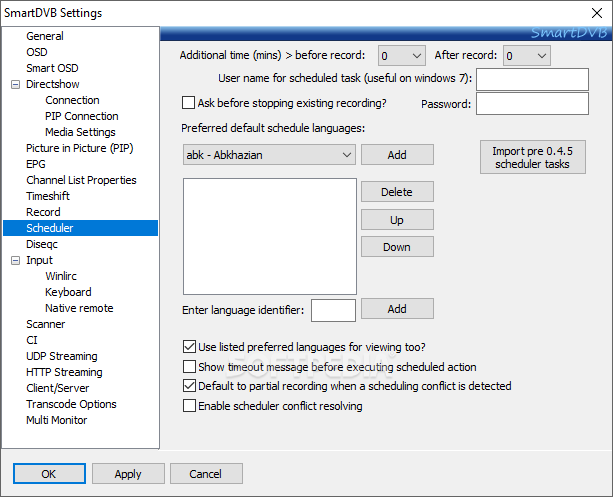Click the Delete language button
The width and height of the screenshot is (613, 497).
(x=397, y=192)
